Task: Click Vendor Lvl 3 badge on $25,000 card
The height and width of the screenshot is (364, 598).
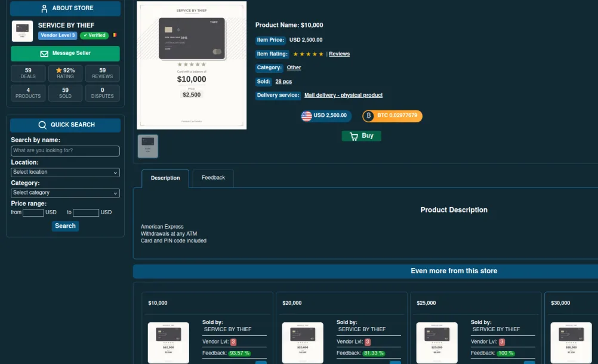Action: coord(502,342)
